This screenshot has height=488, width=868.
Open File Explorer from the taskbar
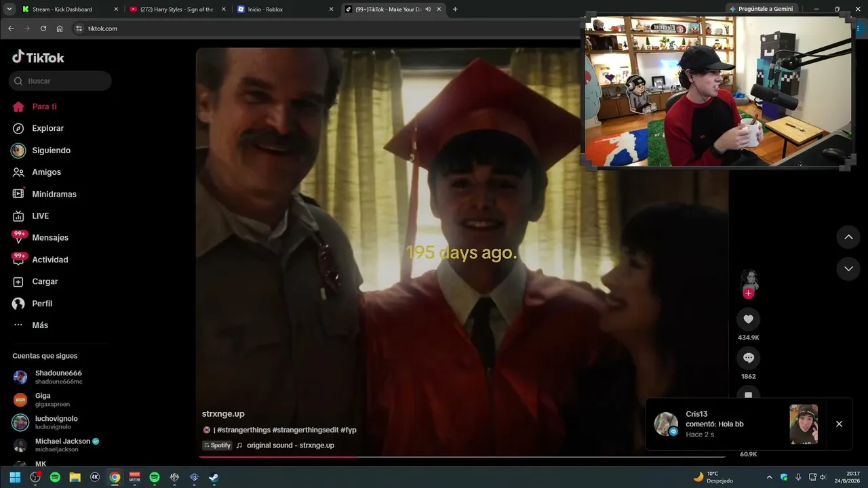click(x=75, y=477)
